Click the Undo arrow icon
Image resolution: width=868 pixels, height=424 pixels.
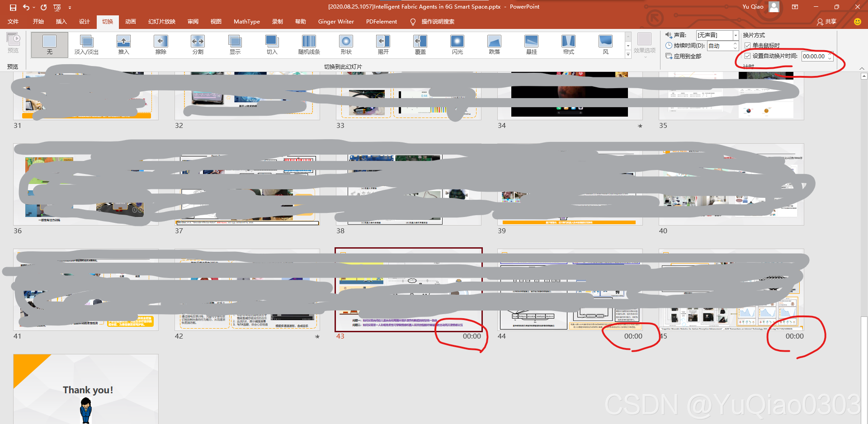[26, 7]
